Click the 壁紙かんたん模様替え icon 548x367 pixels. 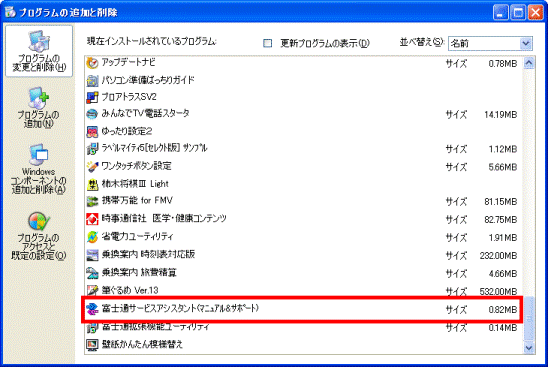coord(92,345)
